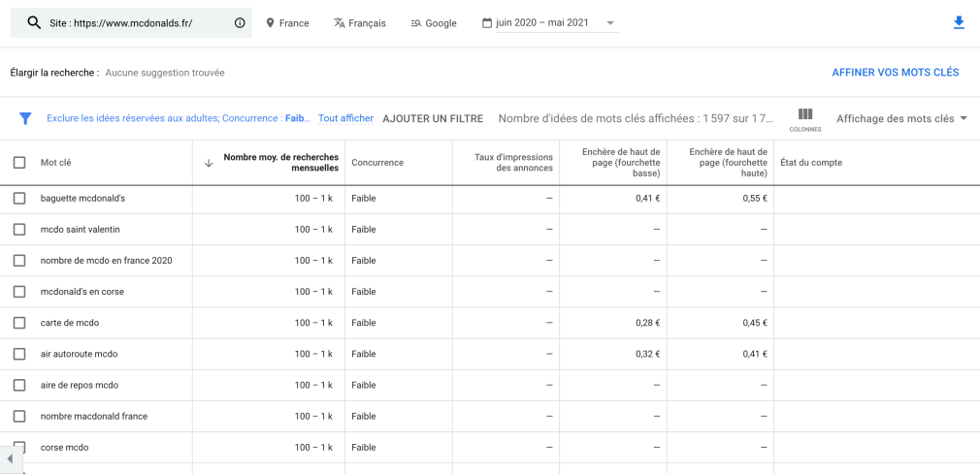The width and height of the screenshot is (980, 474).
Task: Click the translate language icon
Action: 340,23
